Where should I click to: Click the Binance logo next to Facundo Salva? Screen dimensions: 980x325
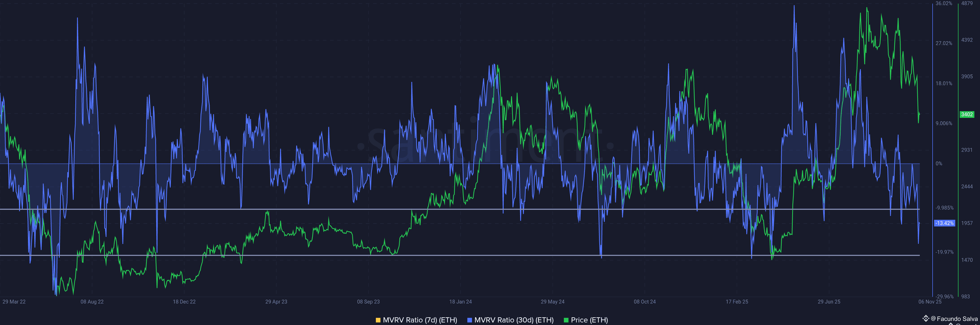pyautogui.click(x=926, y=318)
